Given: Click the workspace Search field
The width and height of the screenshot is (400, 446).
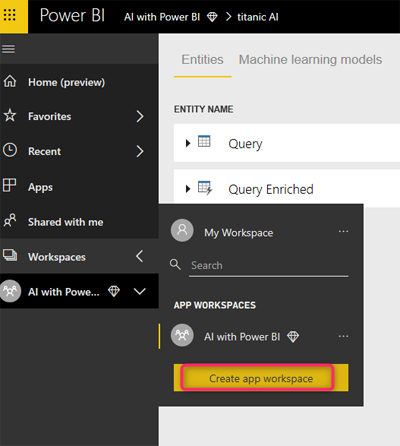Looking at the screenshot, I should pyautogui.click(x=269, y=266).
